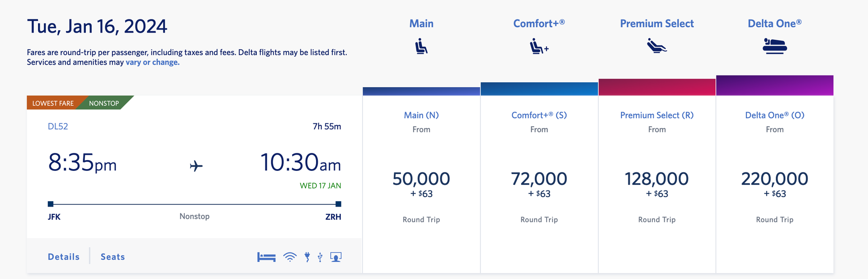Image resolution: width=868 pixels, height=279 pixels.
Task: Select the flat-bed amenity icon
Action: [266, 256]
